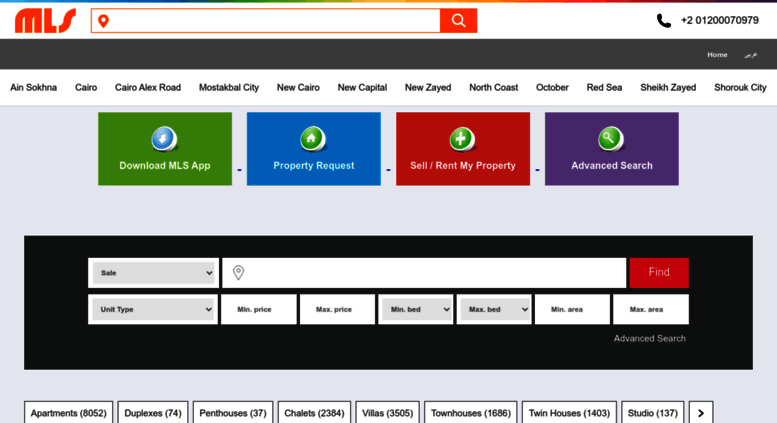
Task: Click the Property Request house icon
Action: 313,139
